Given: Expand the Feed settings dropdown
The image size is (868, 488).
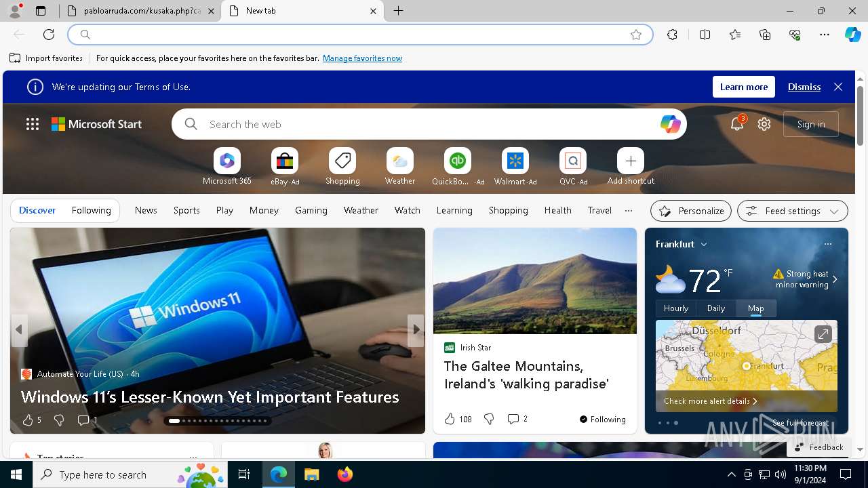Looking at the screenshot, I should point(792,211).
